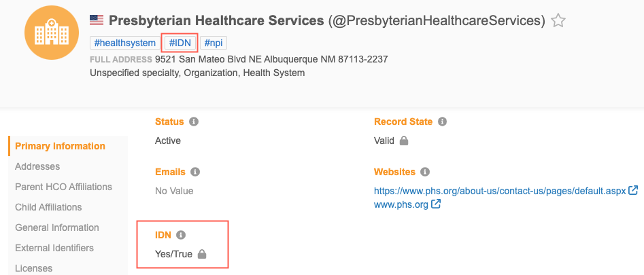Image resolution: width=644 pixels, height=275 pixels.
Task: Click the IDN field info icon
Action: 181,235
